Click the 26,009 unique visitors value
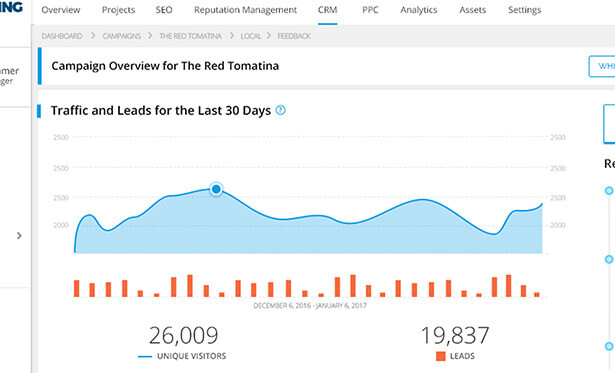This screenshot has height=373, width=615. click(x=184, y=335)
